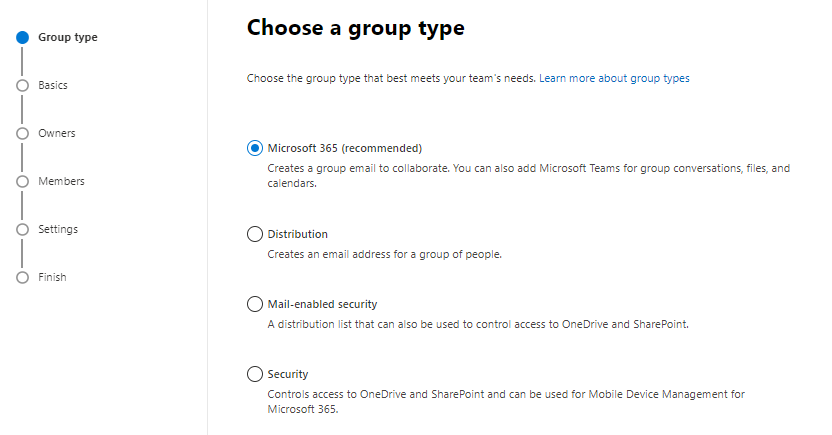Click the Owners step circle icon

pos(22,133)
